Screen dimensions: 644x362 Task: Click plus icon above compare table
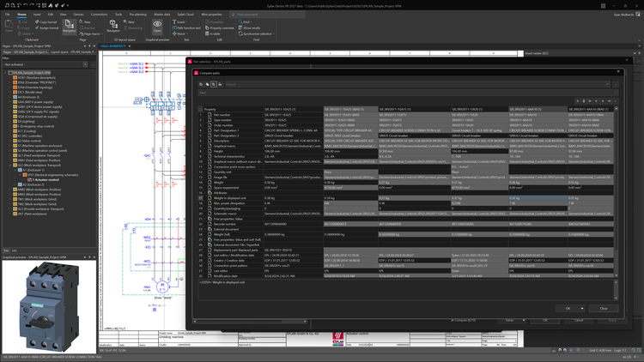coord(578,101)
